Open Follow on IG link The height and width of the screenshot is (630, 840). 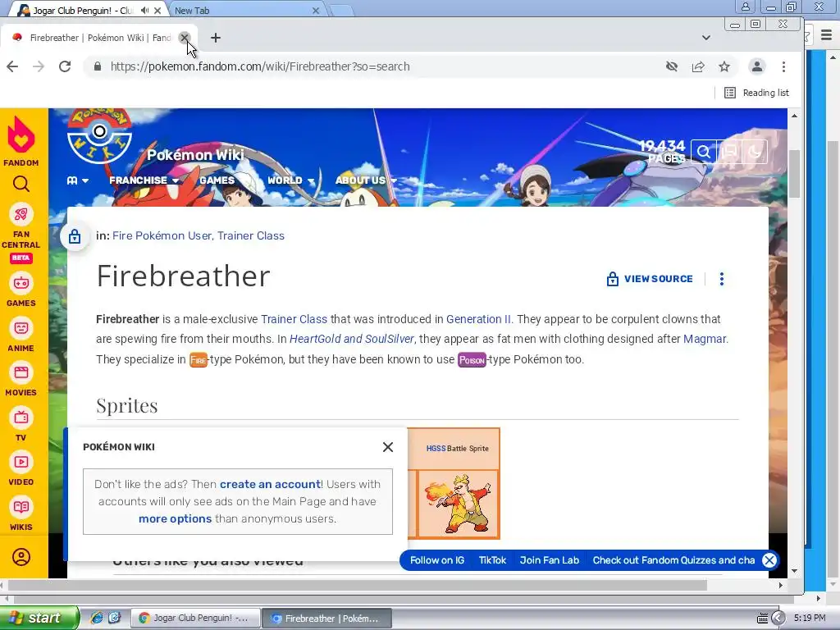click(437, 560)
